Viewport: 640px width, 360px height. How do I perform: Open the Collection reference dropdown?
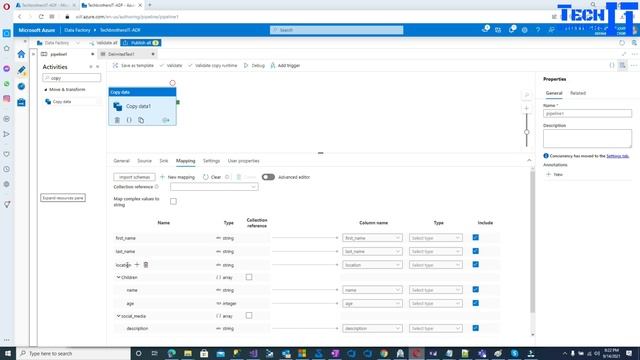[x=214, y=187]
